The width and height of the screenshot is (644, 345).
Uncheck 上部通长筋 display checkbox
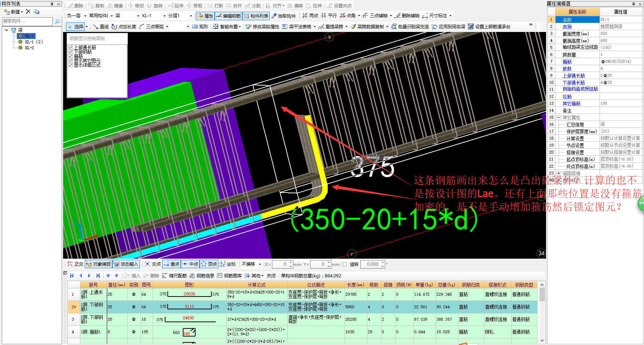tap(71, 47)
